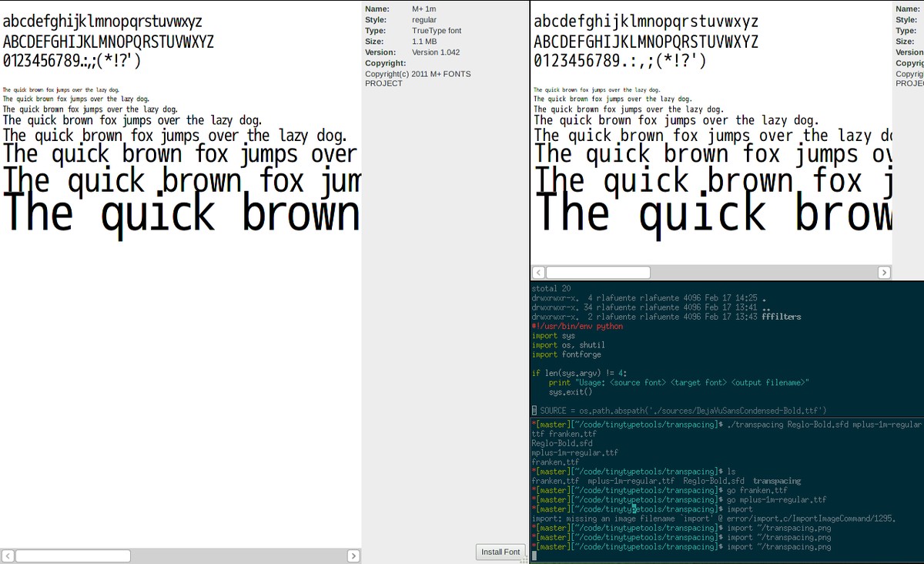Click the Install Font button

[500, 552]
